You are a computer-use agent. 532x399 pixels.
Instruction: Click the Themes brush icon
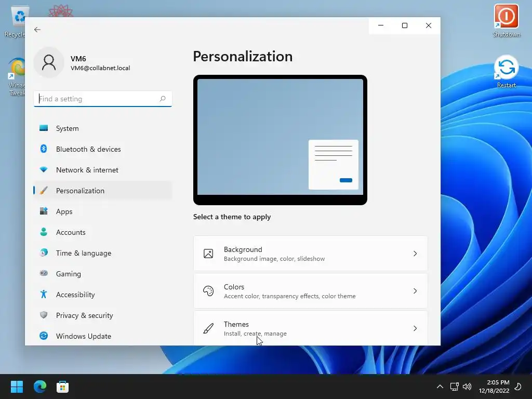coord(208,328)
